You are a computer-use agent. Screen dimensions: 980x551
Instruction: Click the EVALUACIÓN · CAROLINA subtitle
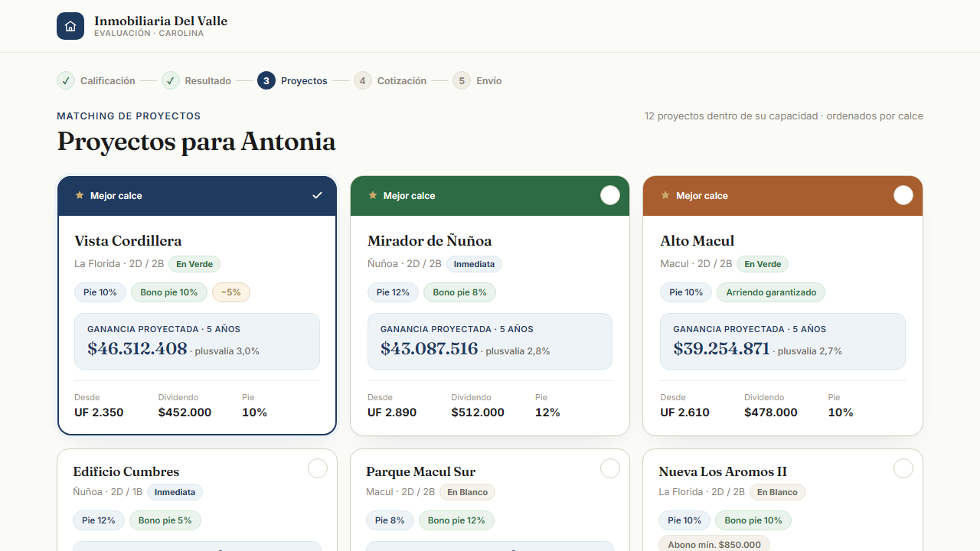coord(149,34)
